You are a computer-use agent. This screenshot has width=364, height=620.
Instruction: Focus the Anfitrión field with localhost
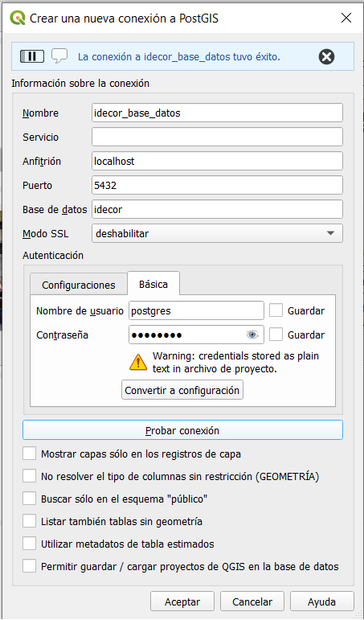click(x=217, y=161)
